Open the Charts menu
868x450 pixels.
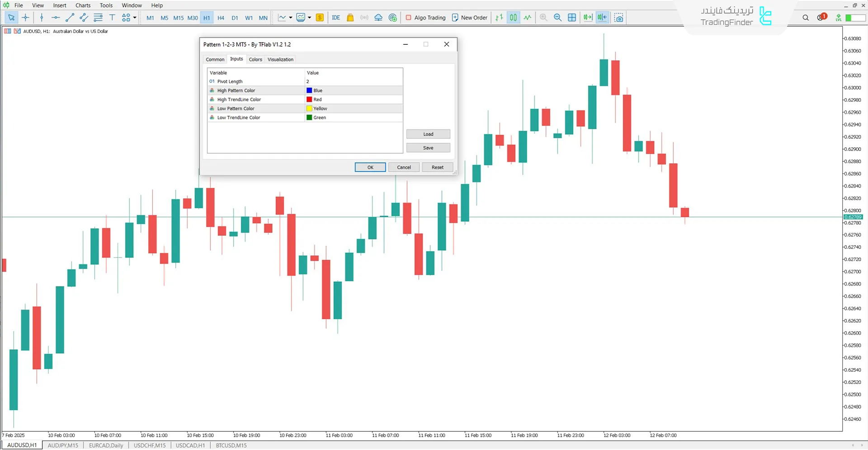tap(83, 5)
